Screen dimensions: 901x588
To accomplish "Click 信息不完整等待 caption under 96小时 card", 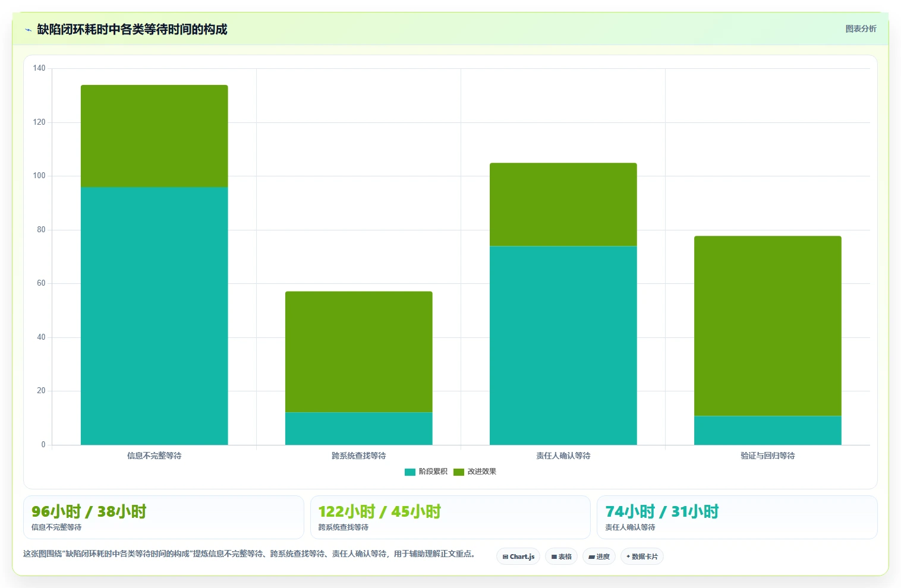I will tap(56, 527).
